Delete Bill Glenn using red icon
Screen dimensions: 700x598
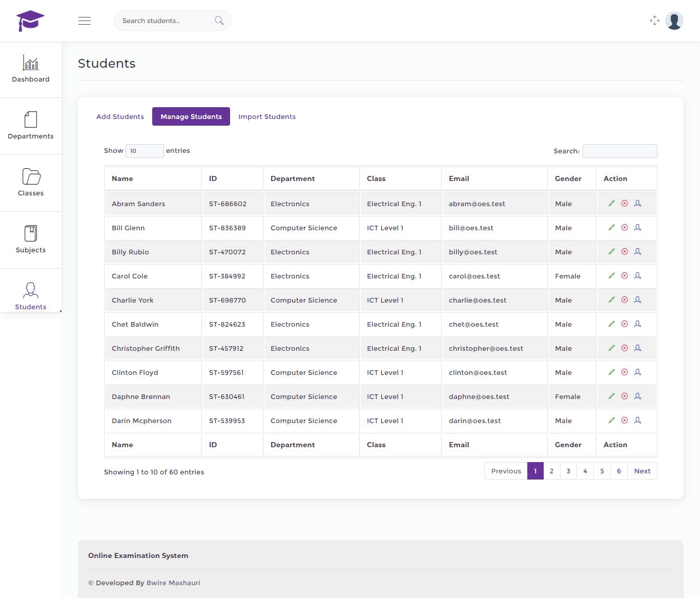tap(624, 228)
